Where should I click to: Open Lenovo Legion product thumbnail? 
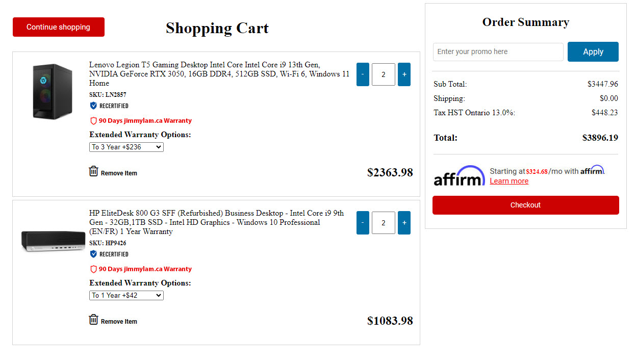53,92
